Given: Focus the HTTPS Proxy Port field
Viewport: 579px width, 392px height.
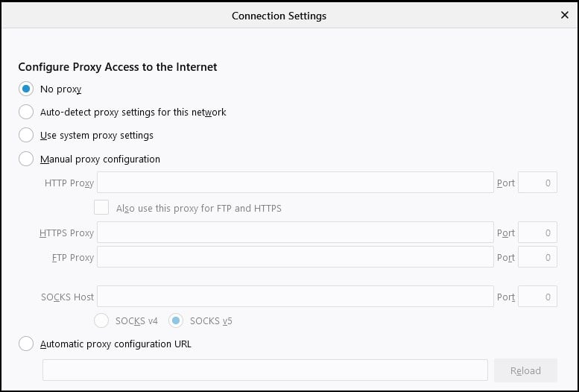Looking at the screenshot, I should 537,233.
